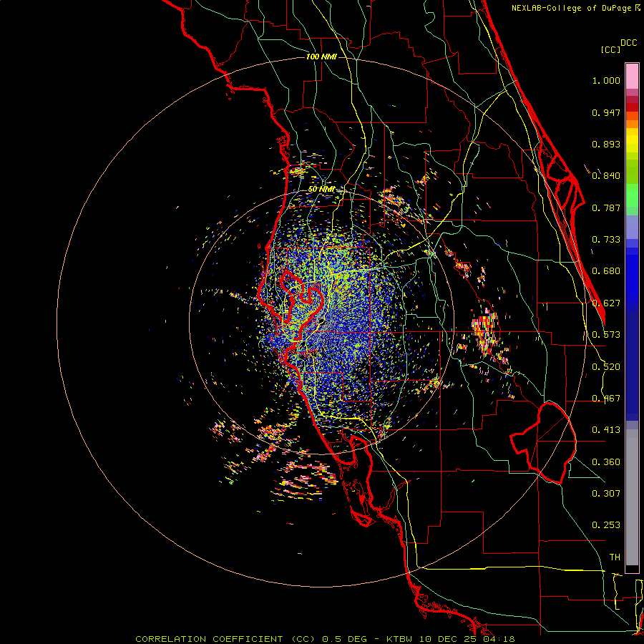Click the KTBW station identifier in the caption
The image size is (644, 644).
pyautogui.click(x=399, y=639)
